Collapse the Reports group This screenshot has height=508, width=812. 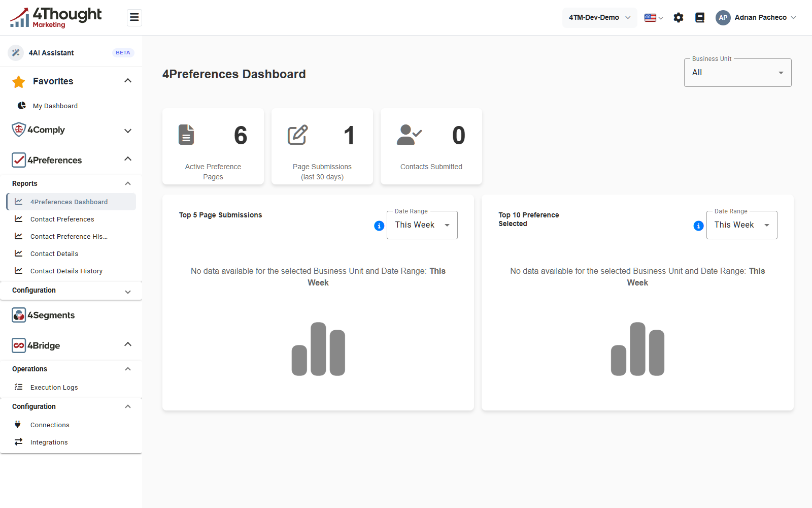[128, 183]
